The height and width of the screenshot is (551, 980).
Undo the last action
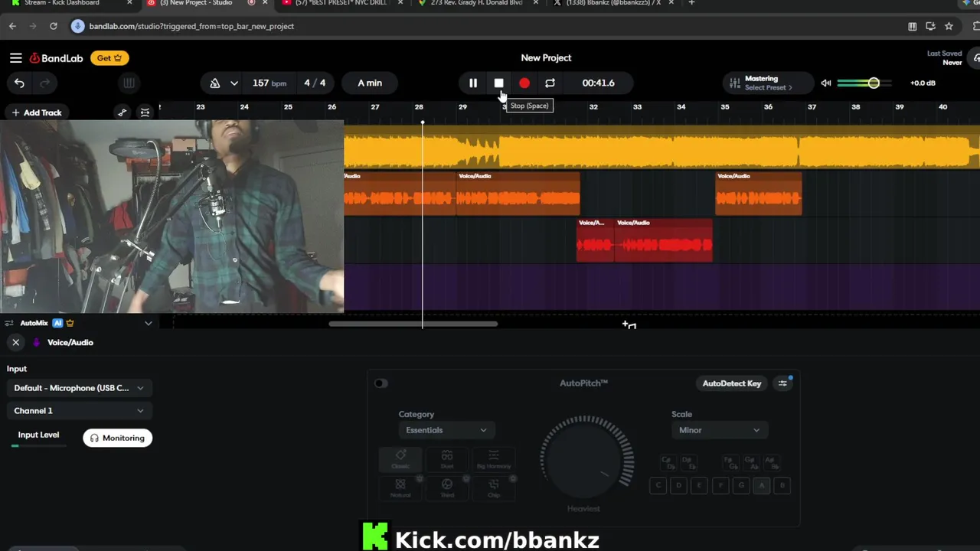[19, 83]
